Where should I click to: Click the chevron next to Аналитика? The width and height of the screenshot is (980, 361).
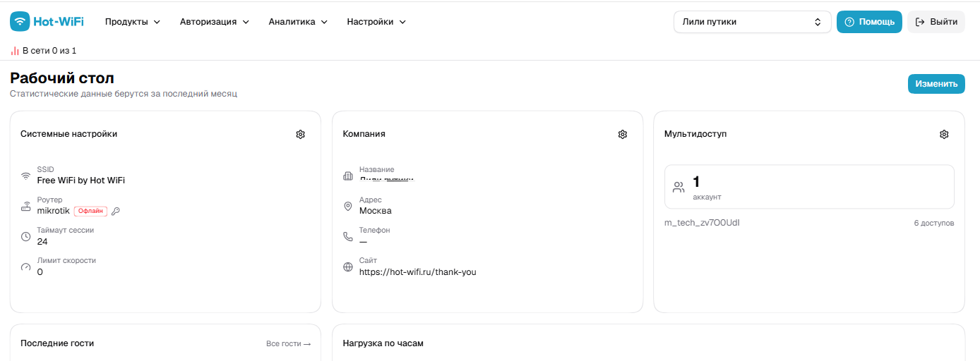[x=324, y=22]
